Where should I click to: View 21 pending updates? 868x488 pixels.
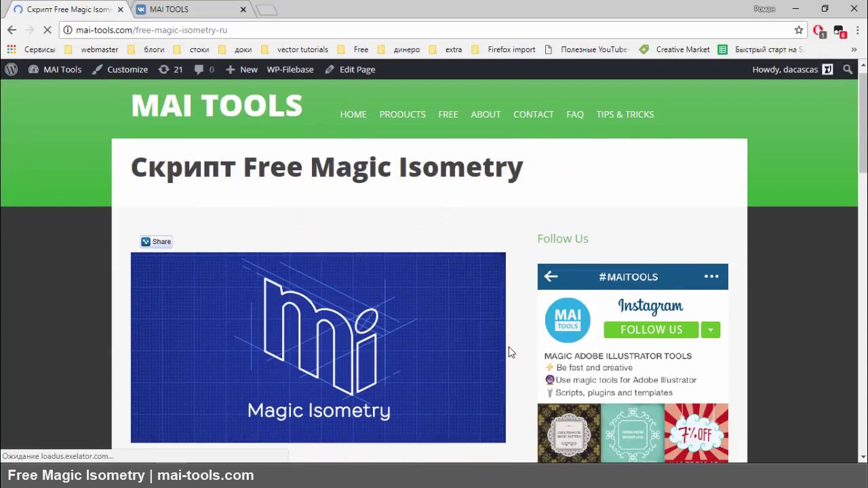click(x=170, y=69)
